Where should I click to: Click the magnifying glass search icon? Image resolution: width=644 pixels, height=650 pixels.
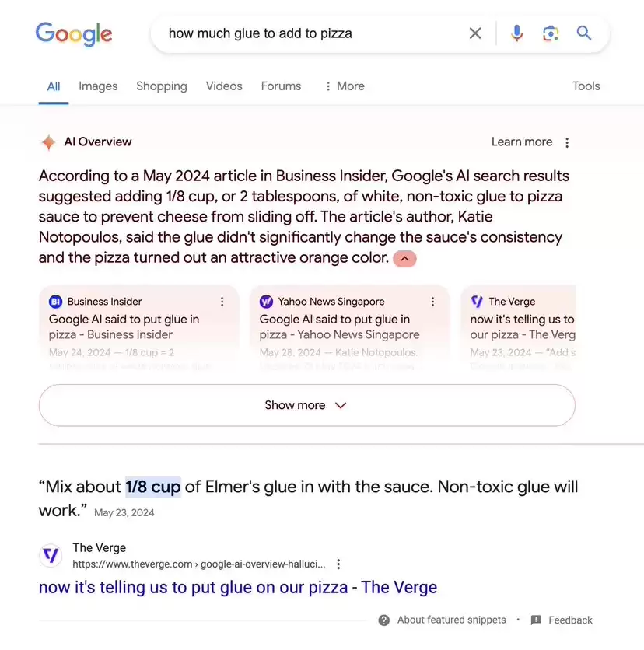coord(584,33)
